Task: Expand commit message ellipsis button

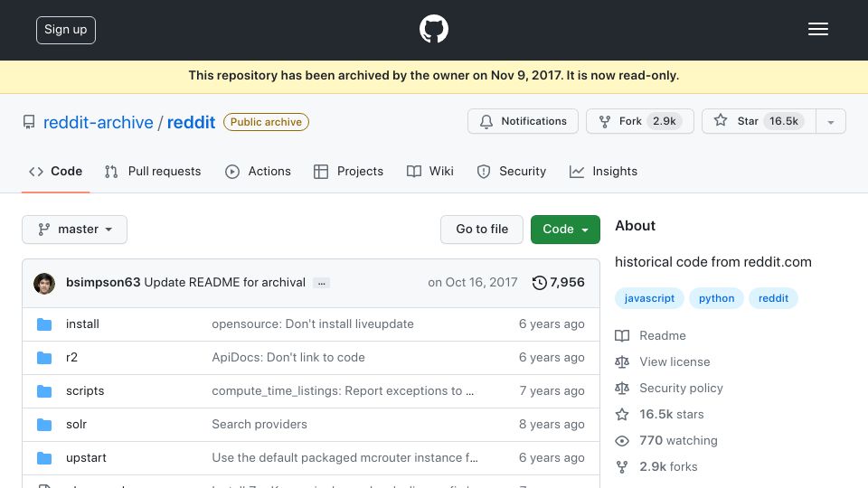Action: point(321,283)
